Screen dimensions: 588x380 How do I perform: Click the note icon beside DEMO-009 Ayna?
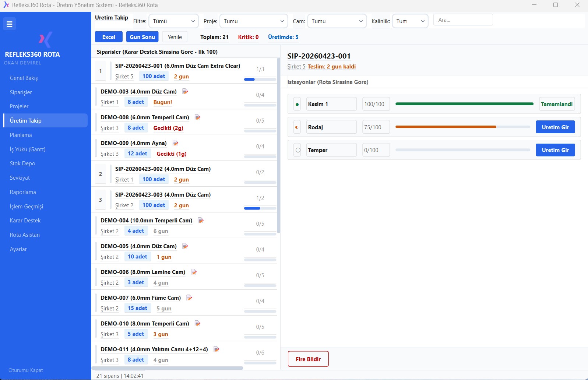176,143
